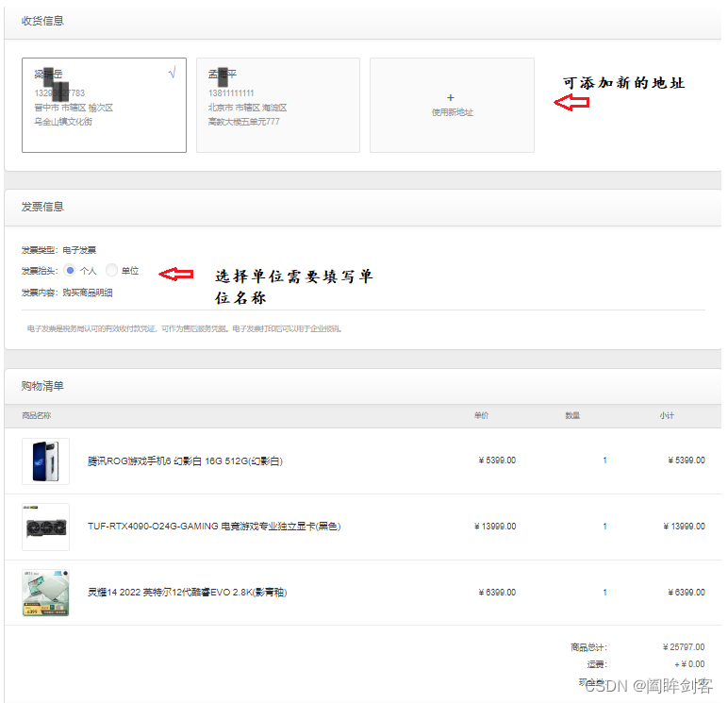This screenshot has height=703, width=728.
Task: Click the 运费 shipping fee ¥ 0.00
Action: 689,664
